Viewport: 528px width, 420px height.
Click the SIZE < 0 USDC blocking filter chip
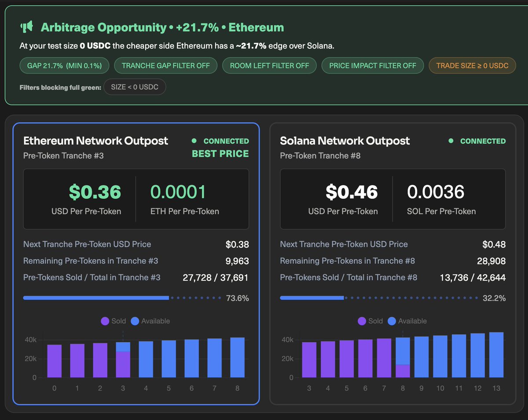[x=135, y=87]
